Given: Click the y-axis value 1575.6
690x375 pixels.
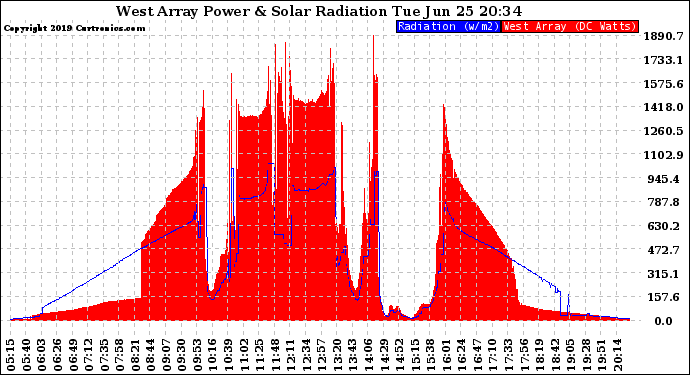Looking at the screenshot, I should (664, 84).
